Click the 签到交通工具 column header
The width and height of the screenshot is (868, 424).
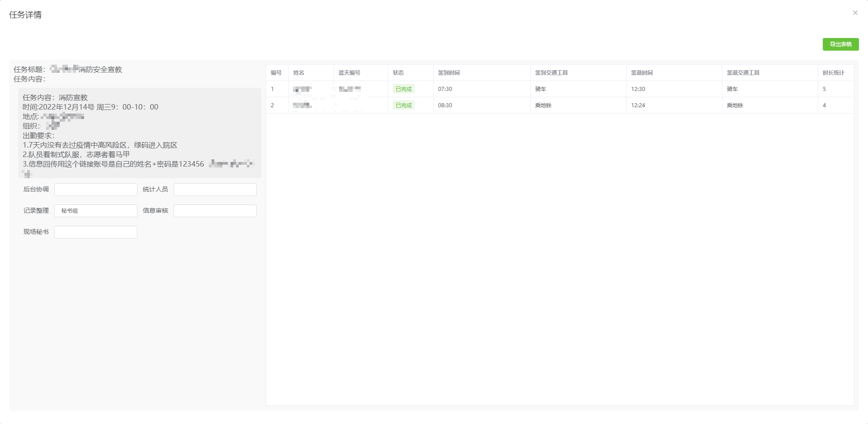[552, 73]
